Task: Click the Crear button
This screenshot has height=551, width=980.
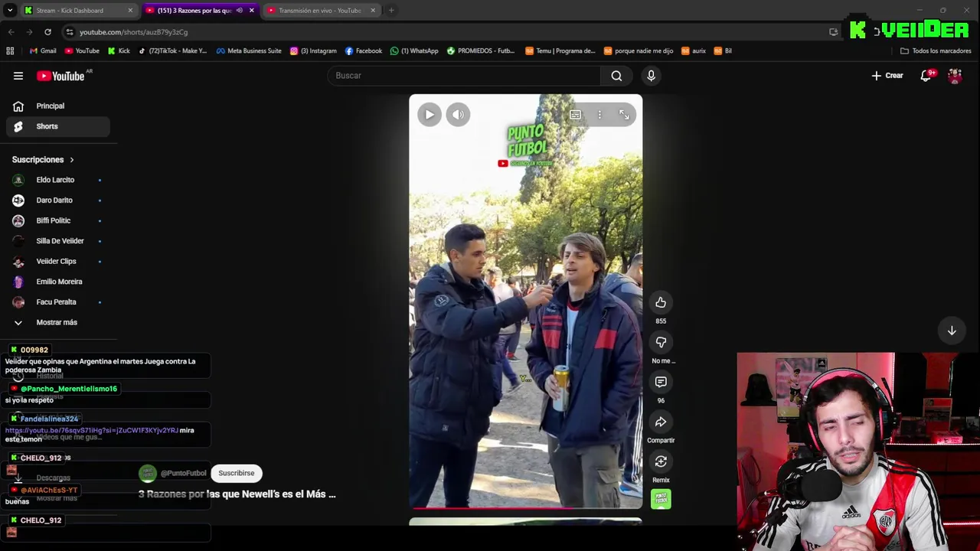Action: click(887, 76)
